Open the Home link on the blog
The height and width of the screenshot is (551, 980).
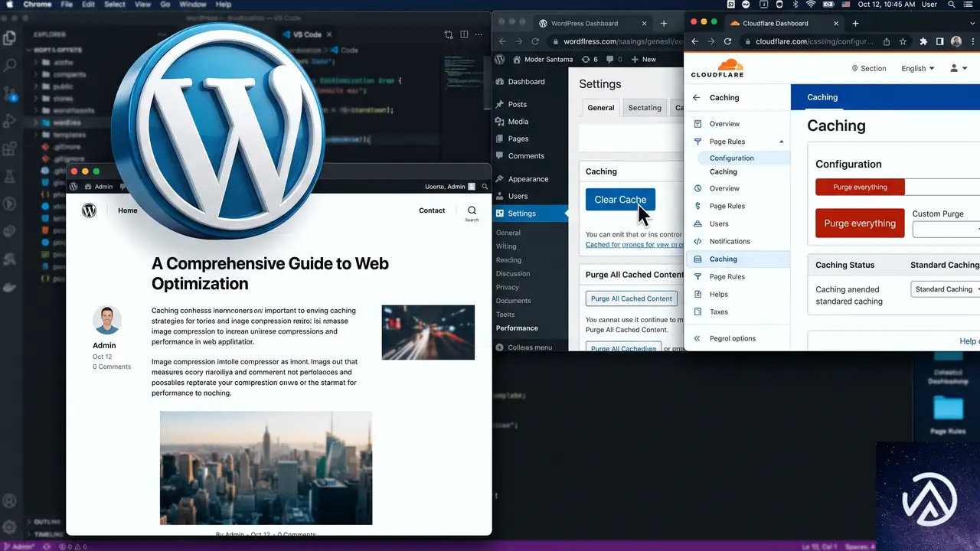click(x=128, y=210)
